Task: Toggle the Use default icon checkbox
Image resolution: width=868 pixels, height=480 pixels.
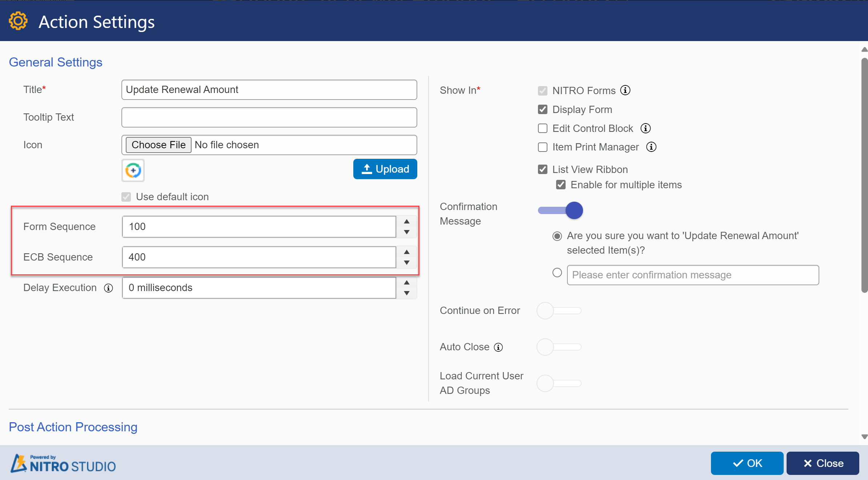Action: (x=126, y=197)
